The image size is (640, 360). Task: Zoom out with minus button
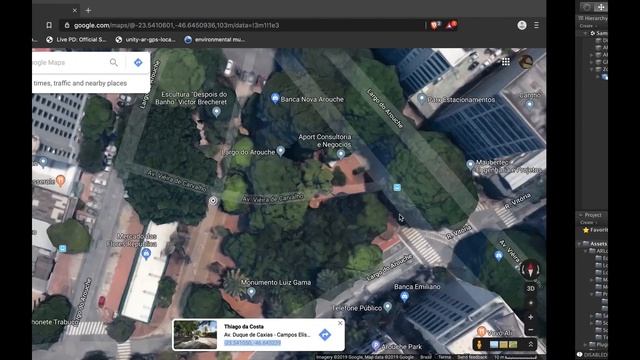tap(531, 330)
